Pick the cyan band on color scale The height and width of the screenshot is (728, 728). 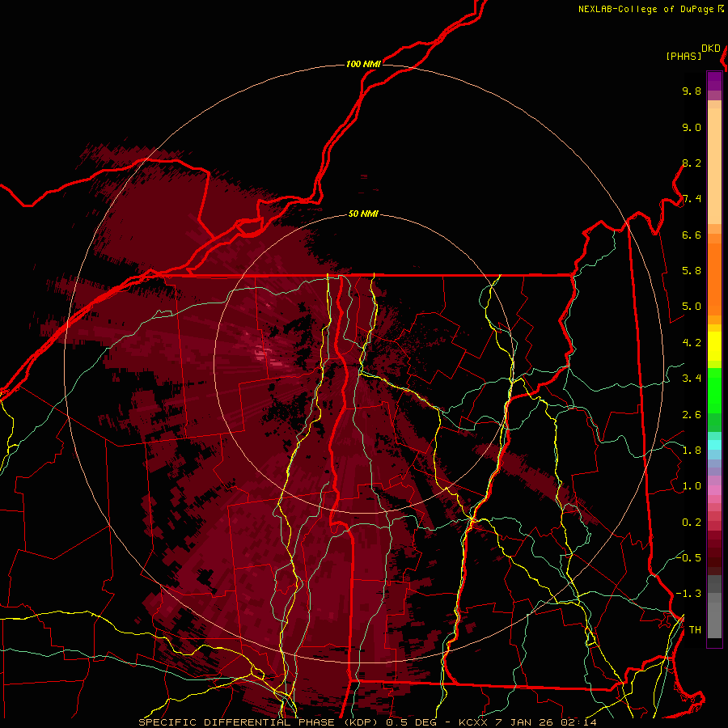714,445
